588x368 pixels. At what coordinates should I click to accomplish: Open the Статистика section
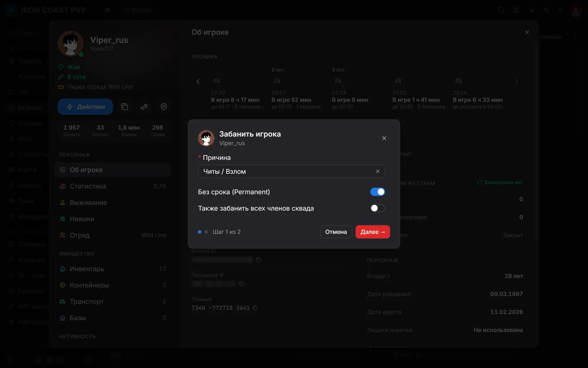[113, 186]
